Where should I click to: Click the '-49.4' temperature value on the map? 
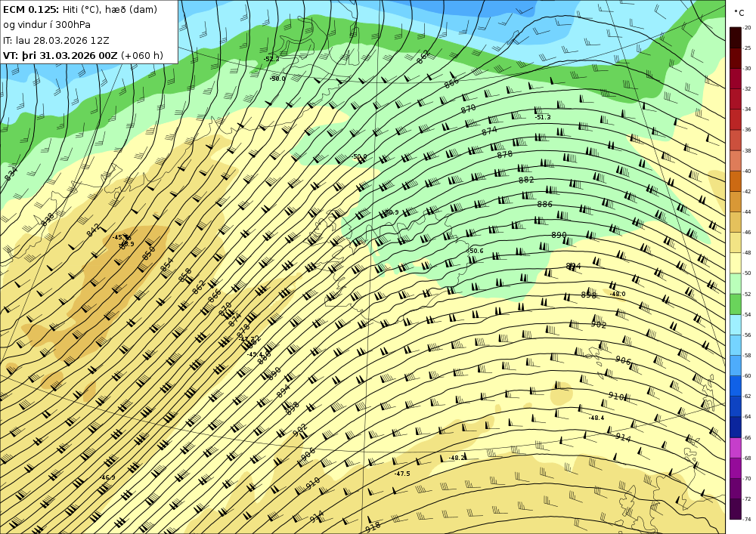click(255, 354)
